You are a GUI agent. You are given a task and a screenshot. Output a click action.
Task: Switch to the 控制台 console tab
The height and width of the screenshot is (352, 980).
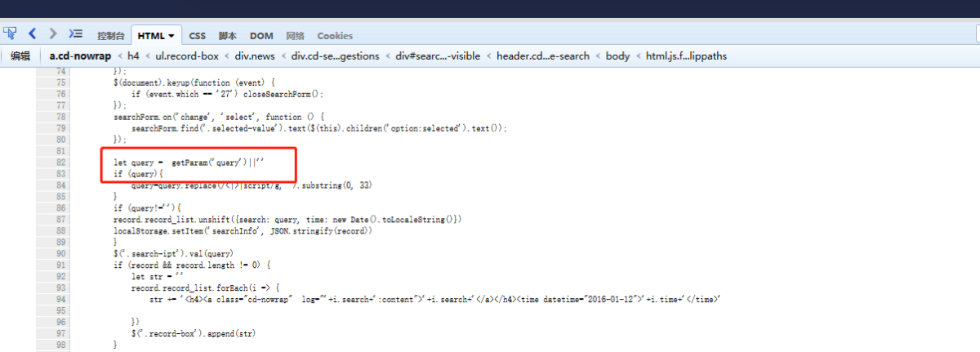coord(110,36)
